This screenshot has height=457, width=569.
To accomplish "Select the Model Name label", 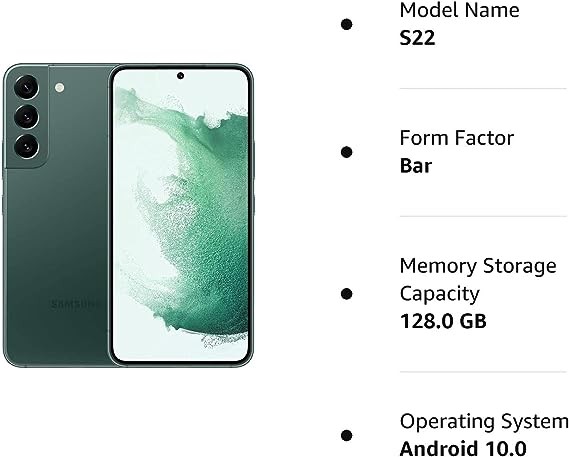I will (459, 10).
